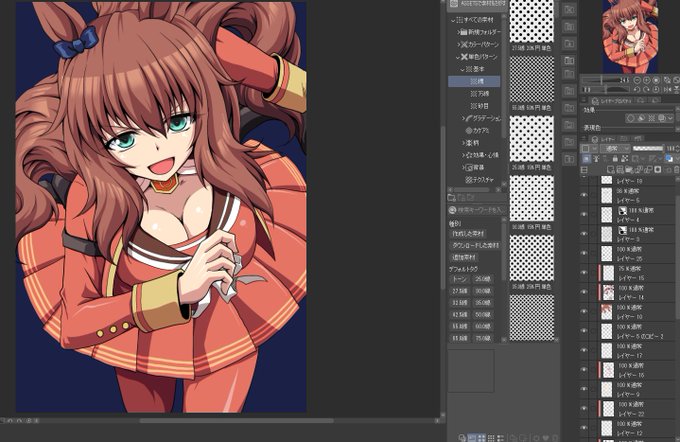680x442 pixels.
Task: Merge with layer below icon
Action: (x=648, y=170)
